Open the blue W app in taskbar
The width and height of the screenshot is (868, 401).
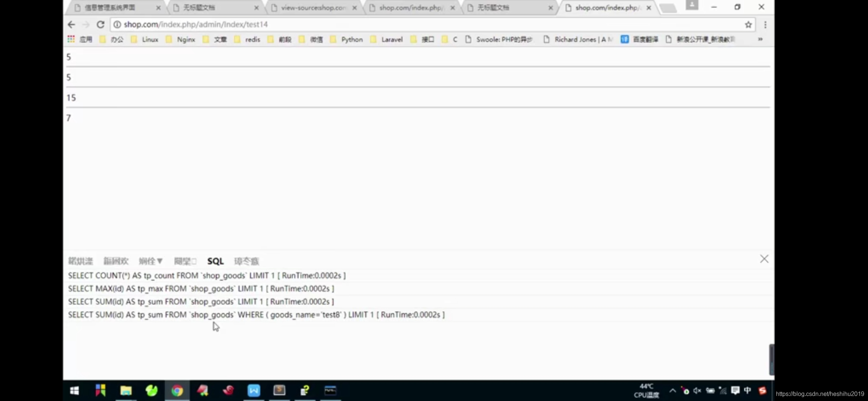(x=254, y=391)
